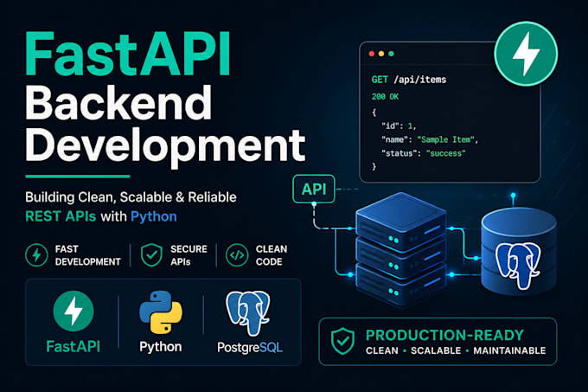Click the elephant on the database cylinder
The height and width of the screenshot is (392, 588).
pos(518,265)
